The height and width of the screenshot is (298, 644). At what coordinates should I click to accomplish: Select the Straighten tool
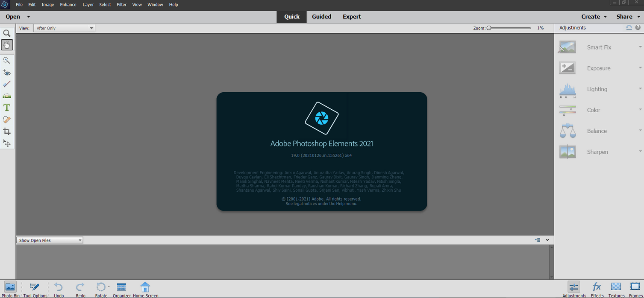pyautogui.click(x=7, y=96)
